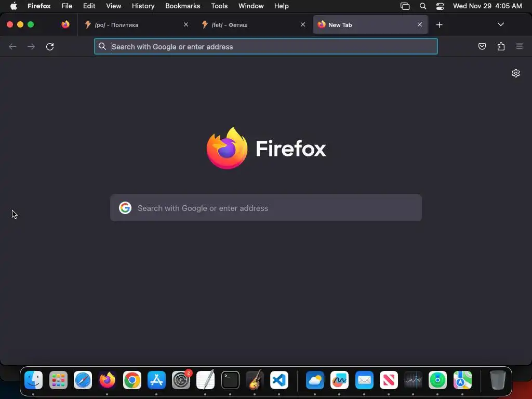Open the File menu
Viewport: 532px width, 399px height.
tap(67, 6)
